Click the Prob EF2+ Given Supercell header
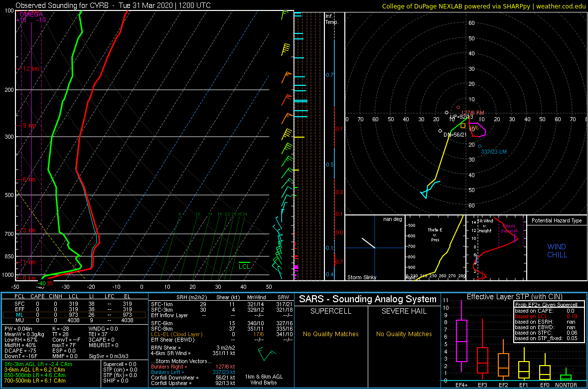 point(546,305)
